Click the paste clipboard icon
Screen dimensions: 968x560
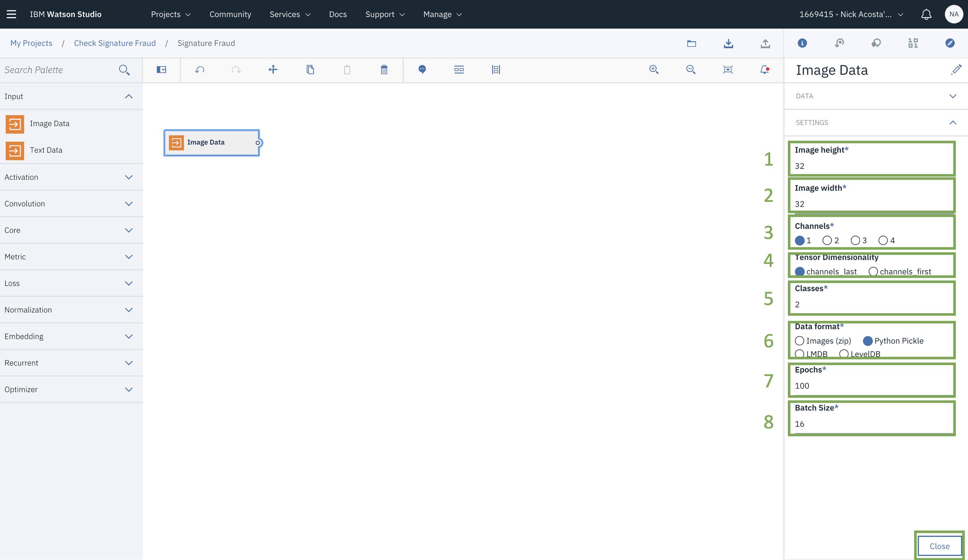pos(347,70)
